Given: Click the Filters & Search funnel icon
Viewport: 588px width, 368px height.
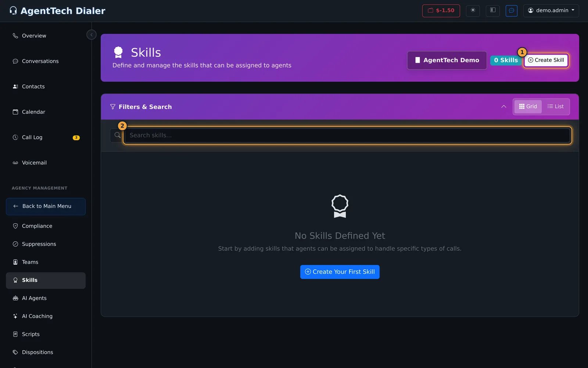Looking at the screenshot, I should (113, 107).
